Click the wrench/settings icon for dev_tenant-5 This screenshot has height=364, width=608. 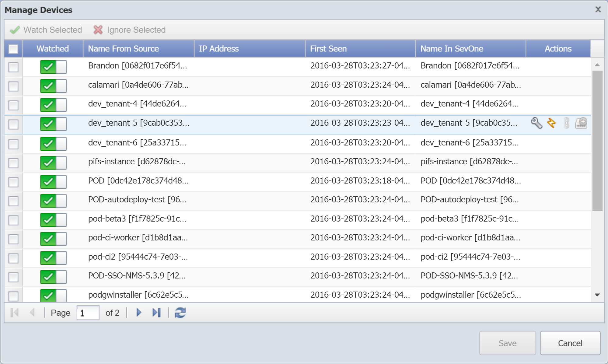[536, 123]
